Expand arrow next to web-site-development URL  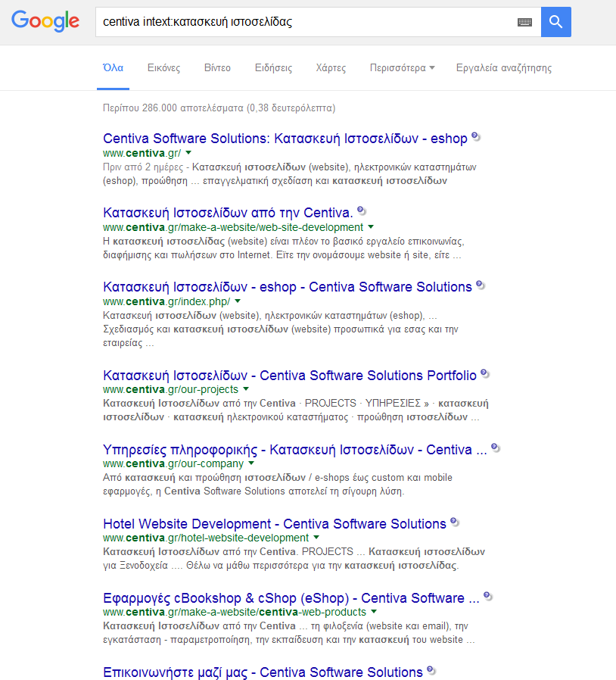(x=371, y=227)
